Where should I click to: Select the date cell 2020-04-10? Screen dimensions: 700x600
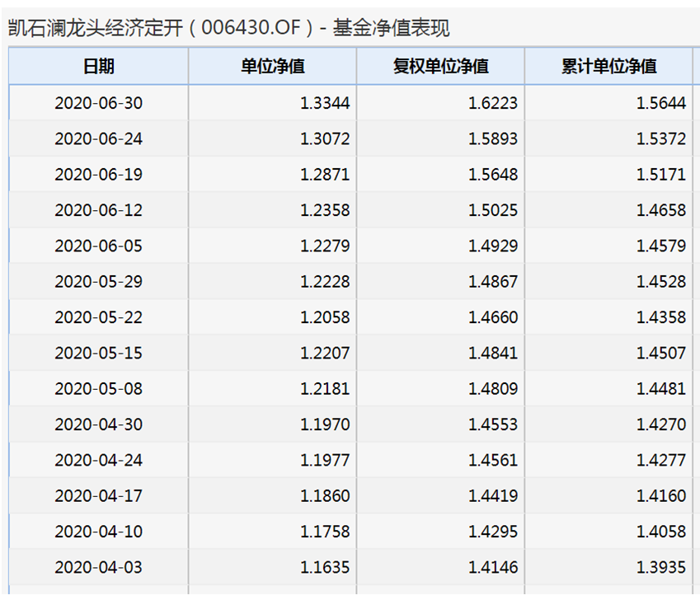click(x=99, y=532)
